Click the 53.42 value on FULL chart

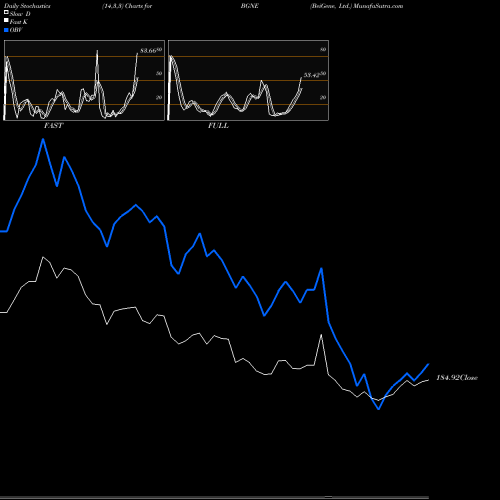[x=312, y=75]
